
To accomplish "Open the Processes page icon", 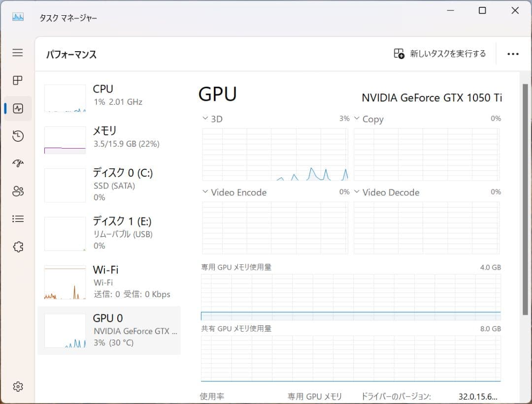I will coord(18,80).
